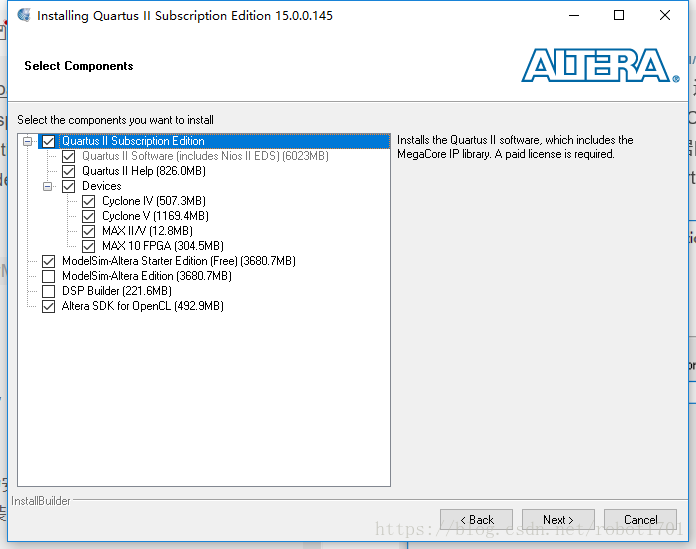Image resolution: width=696 pixels, height=549 pixels.
Task: Toggle the MAX II/V device checkbox
Action: [88, 231]
